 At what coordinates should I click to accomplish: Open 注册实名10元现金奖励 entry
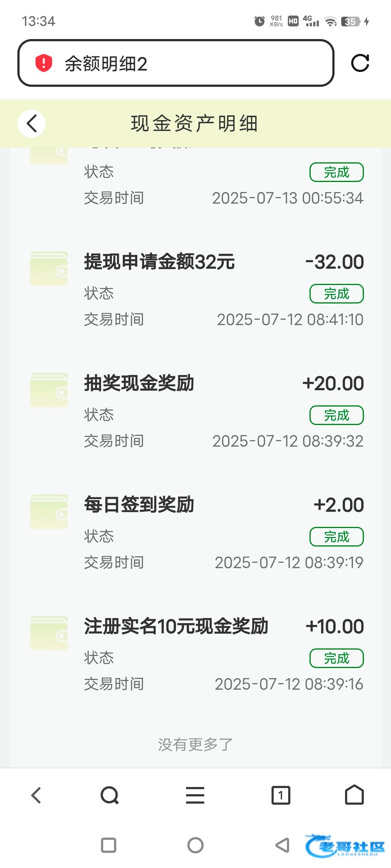click(x=176, y=626)
